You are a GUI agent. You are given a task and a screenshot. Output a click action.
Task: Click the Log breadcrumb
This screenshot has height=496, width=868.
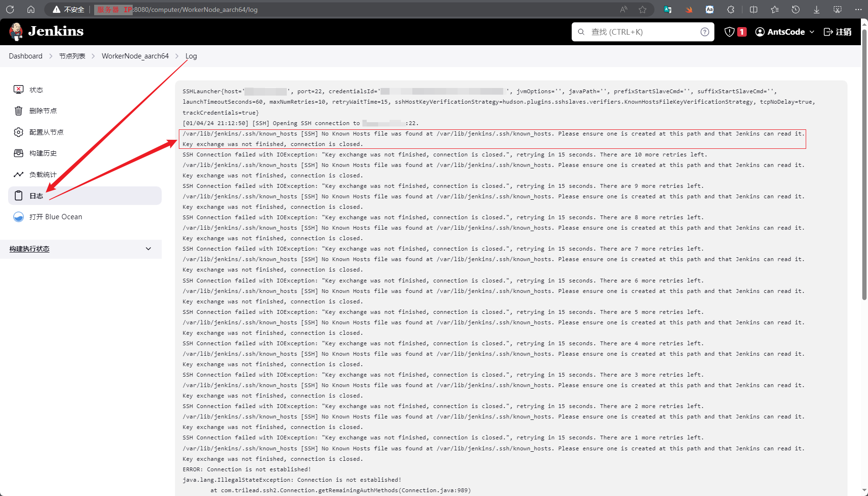[191, 56]
